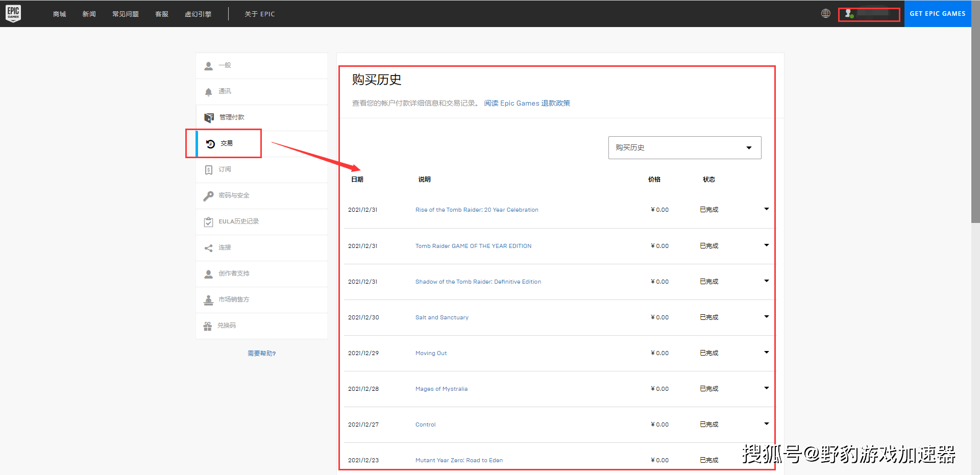The height and width of the screenshot is (475, 980).
Task: Click the 交易 history clock icon
Action: pos(210,143)
